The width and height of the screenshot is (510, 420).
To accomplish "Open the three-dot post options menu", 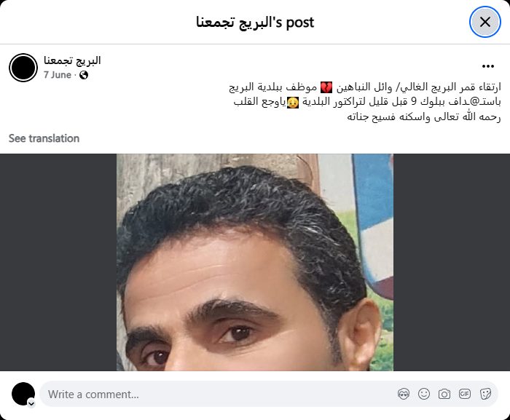I will (488, 66).
